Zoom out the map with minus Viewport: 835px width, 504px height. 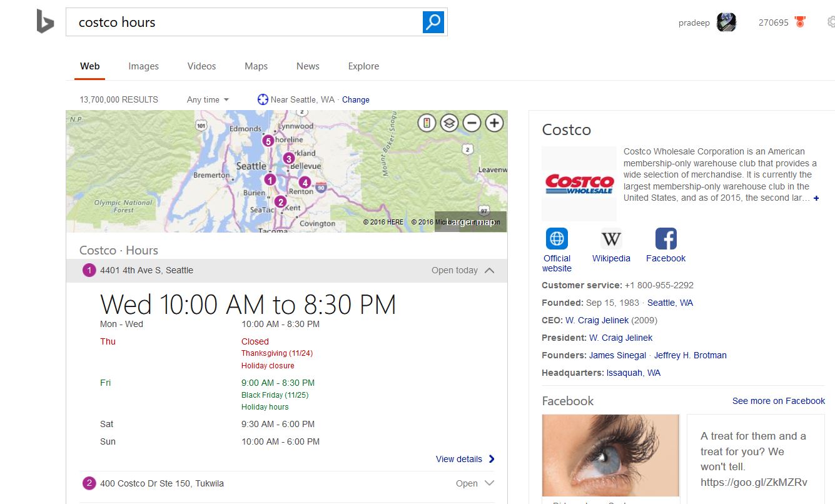(x=472, y=123)
